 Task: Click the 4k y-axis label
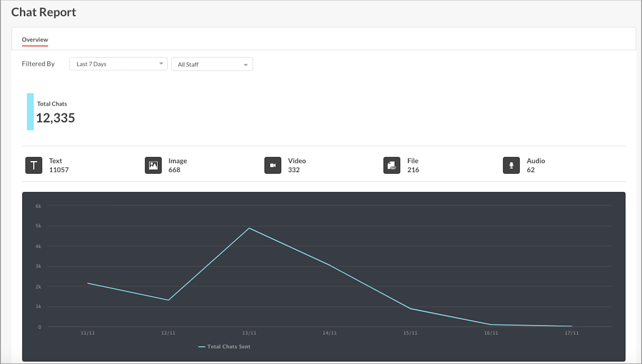point(38,246)
